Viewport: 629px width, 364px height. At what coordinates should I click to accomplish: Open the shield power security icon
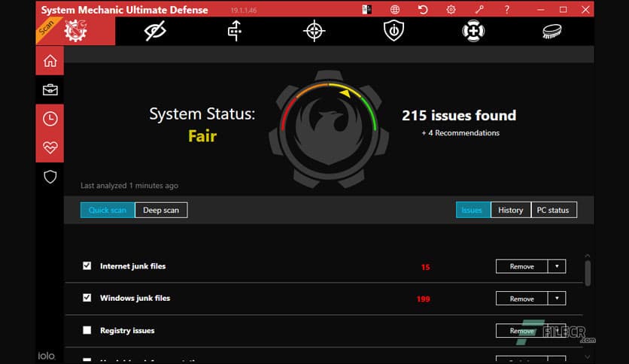[394, 31]
